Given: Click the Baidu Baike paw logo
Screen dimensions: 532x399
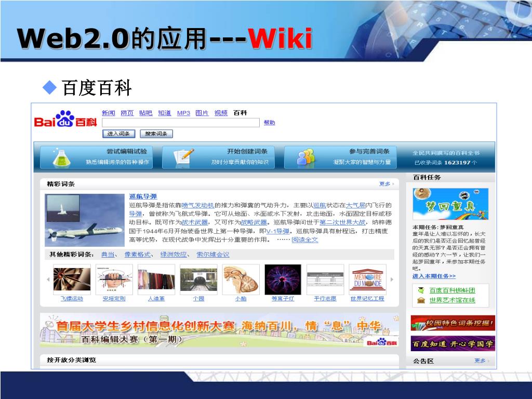Looking at the screenshot, I should tap(65, 119).
